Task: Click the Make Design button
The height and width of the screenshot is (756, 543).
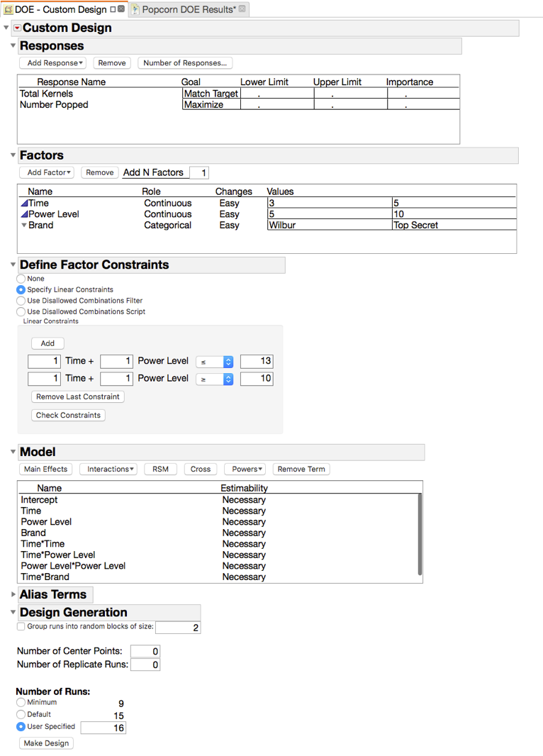Action: coord(45,743)
